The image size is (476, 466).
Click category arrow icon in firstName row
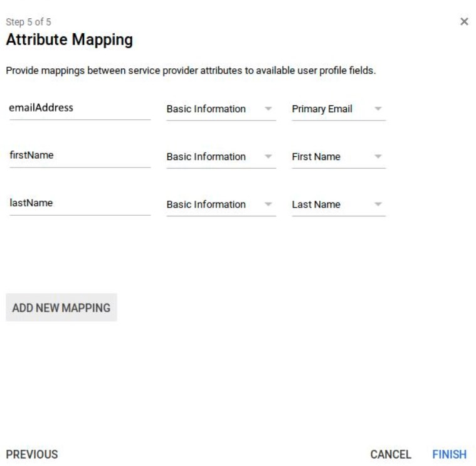(268, 156)
